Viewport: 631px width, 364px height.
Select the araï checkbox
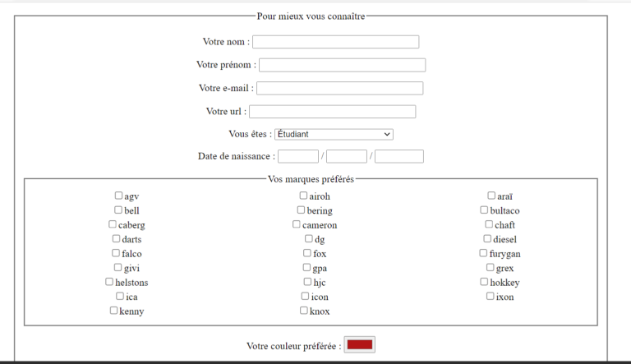click(491, 196)
